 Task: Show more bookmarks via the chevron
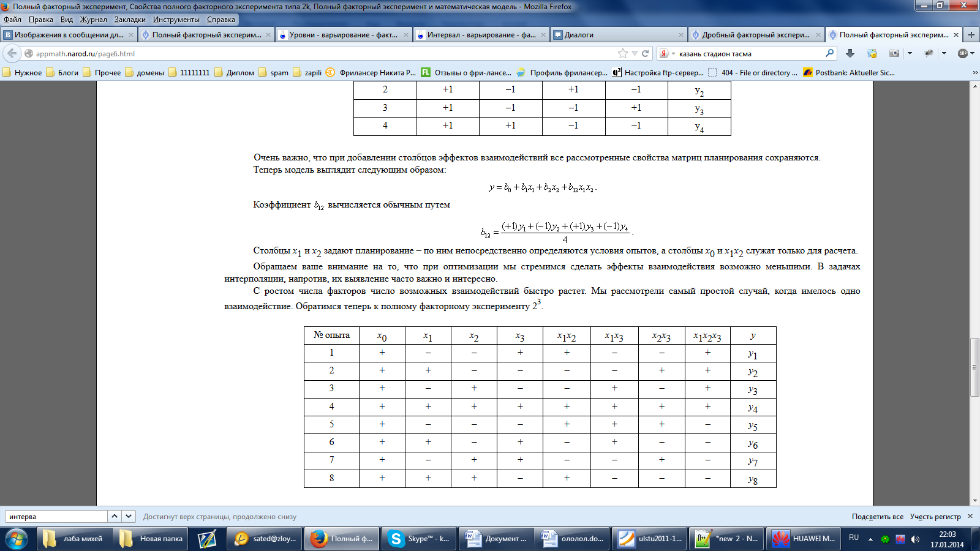click(975, 72)
